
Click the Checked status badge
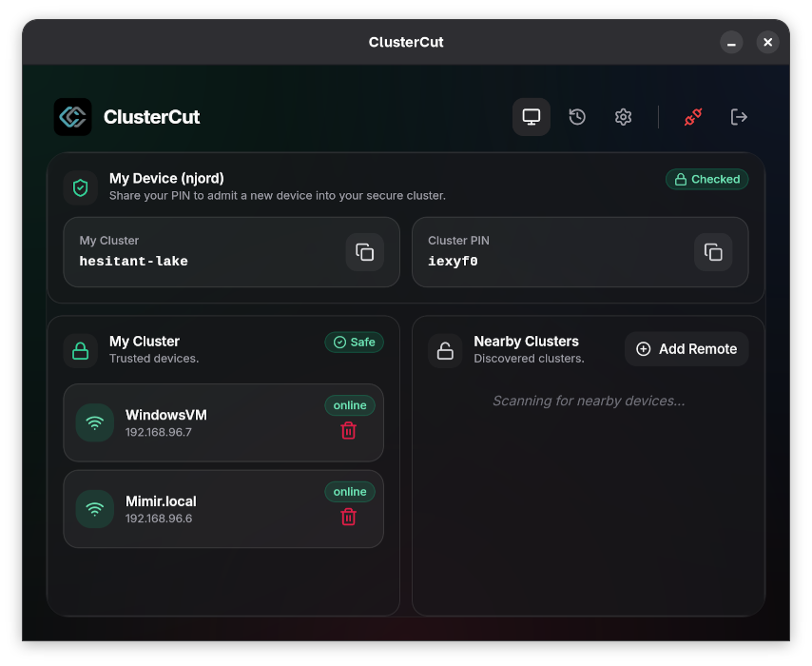pos(706,179)
